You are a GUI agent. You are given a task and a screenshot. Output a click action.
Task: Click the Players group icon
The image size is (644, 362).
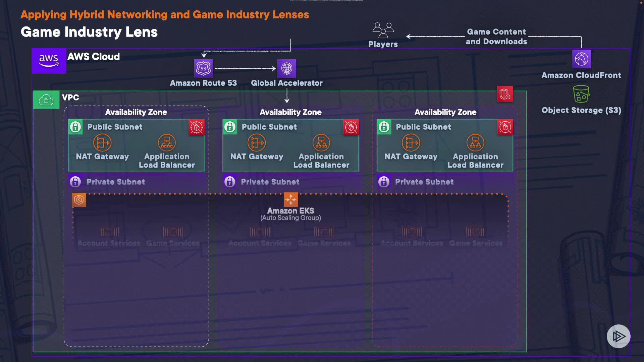coord(383,30)
